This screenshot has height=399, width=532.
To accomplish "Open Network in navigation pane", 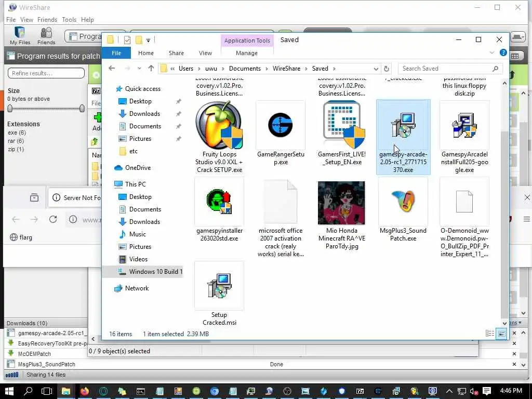I will point(137,288).
